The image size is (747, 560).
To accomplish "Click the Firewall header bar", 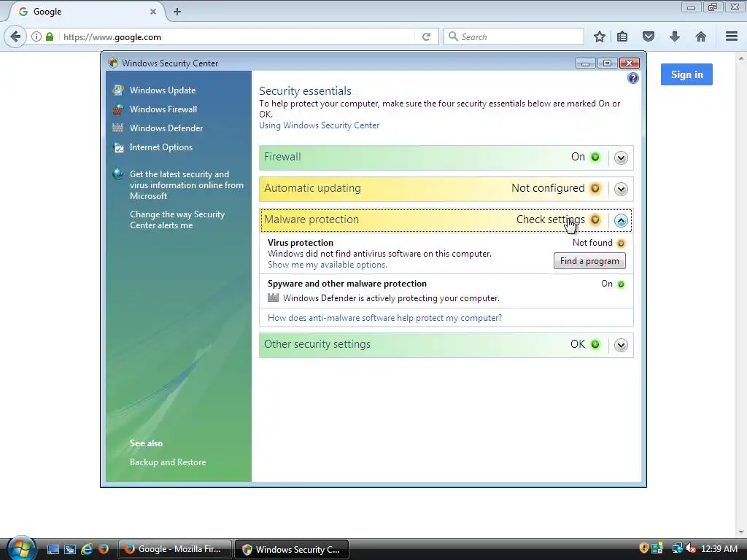I will pyautogui.click(x=446, y=157).
